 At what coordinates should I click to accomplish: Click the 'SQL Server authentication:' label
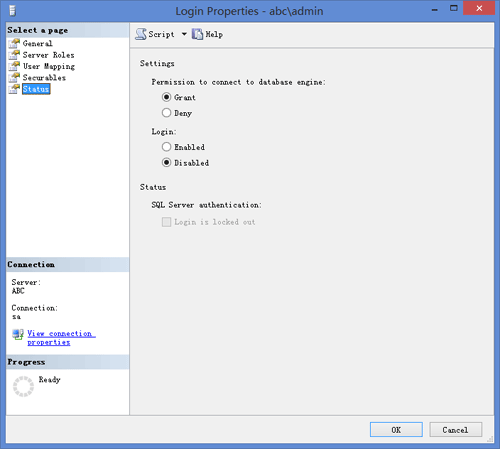click(x=206, y=205)
